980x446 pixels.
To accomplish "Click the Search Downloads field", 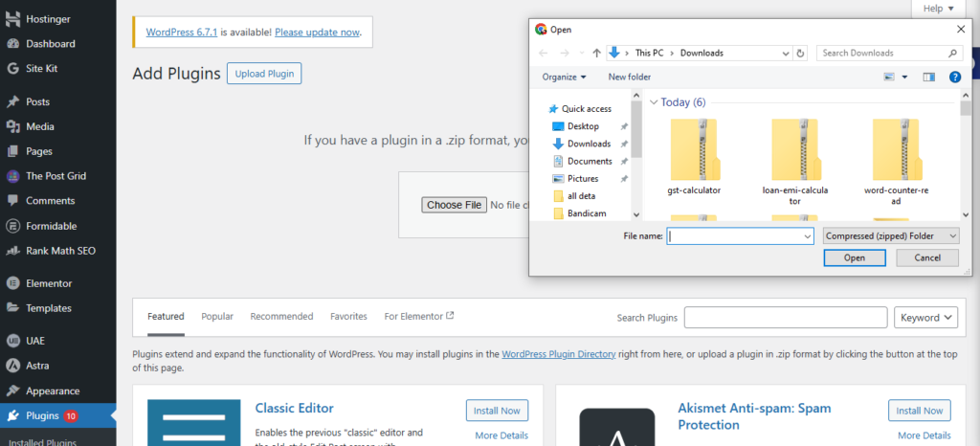I will [x=881, y=53].
